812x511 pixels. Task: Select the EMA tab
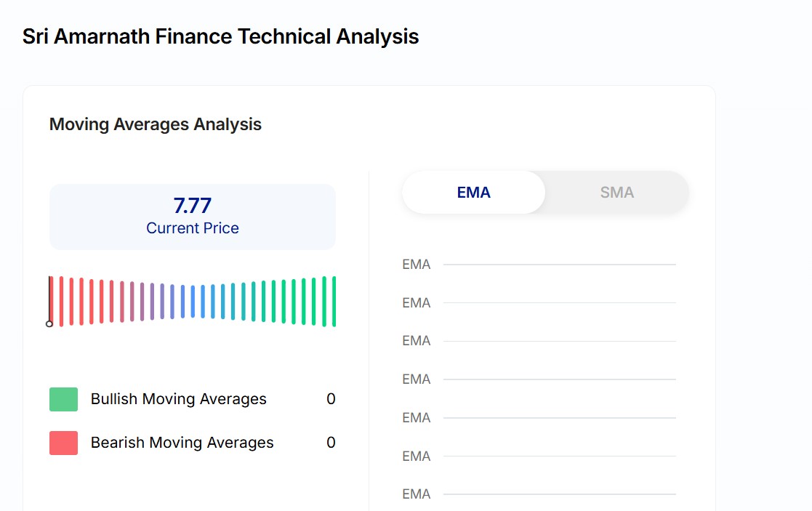[473, 193]
